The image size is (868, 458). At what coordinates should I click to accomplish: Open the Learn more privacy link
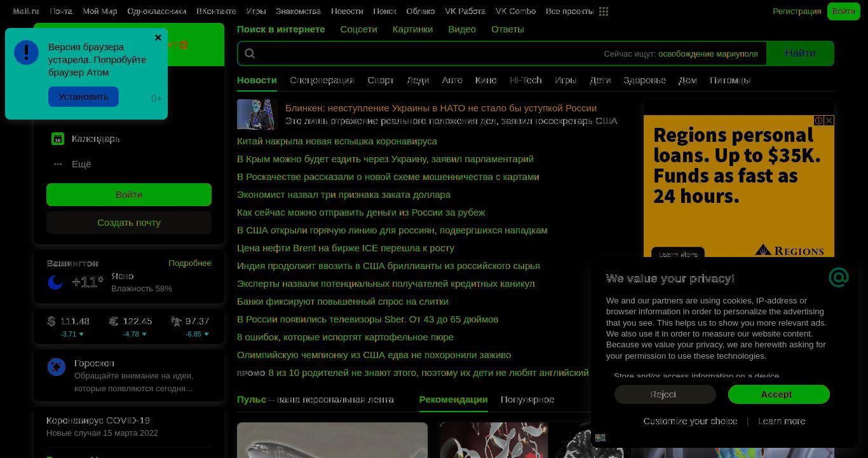(782, 421)
